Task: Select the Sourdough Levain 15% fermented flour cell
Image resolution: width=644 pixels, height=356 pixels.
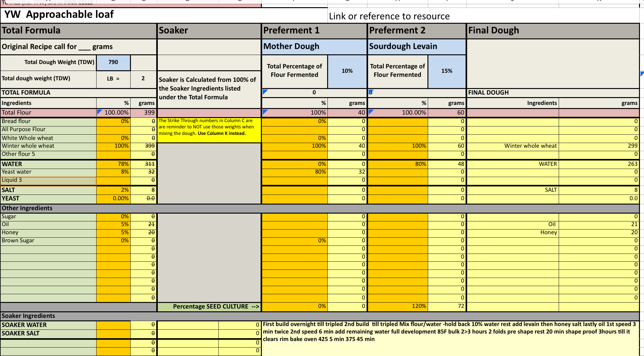Action: pos(447,71)
